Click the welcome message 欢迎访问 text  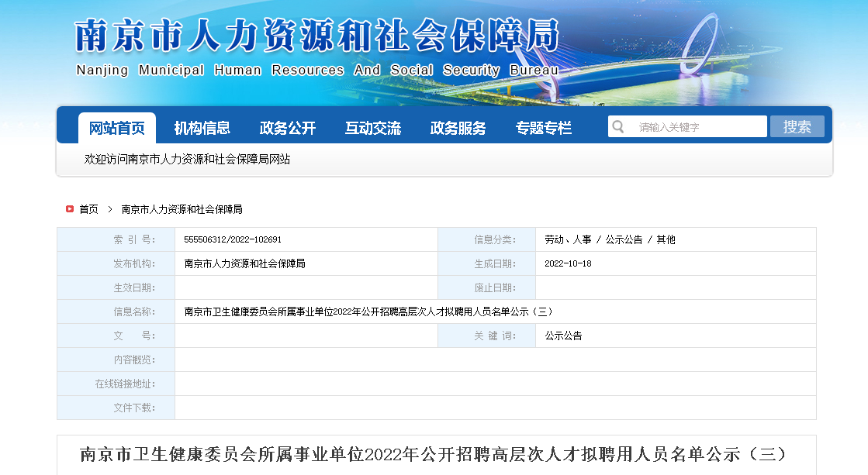[187, 160]
